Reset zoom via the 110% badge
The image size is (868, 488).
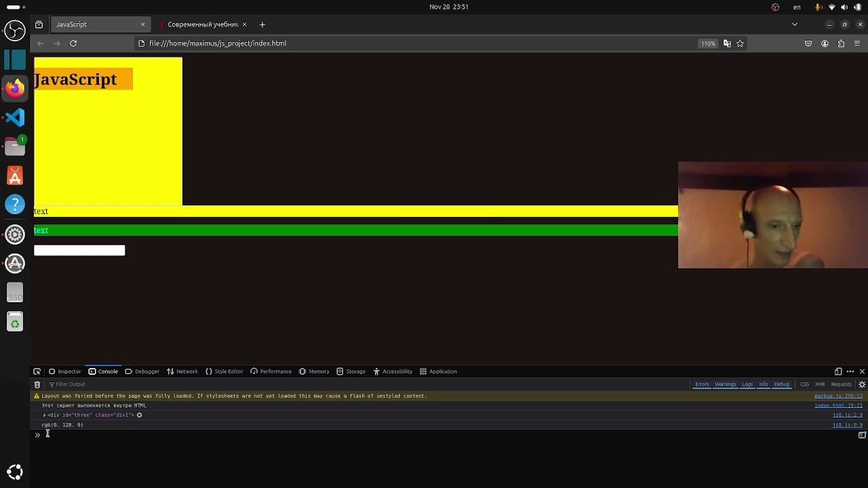[708, 43]
